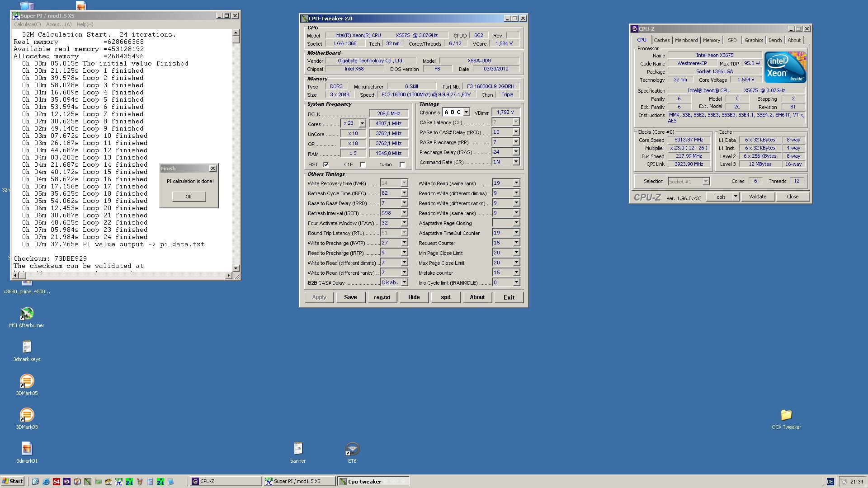Image resolution: width=868 pixels, height=488 pixels.
Task: Click the BCLK 209,0 MHz field
Action: [388, 113]
